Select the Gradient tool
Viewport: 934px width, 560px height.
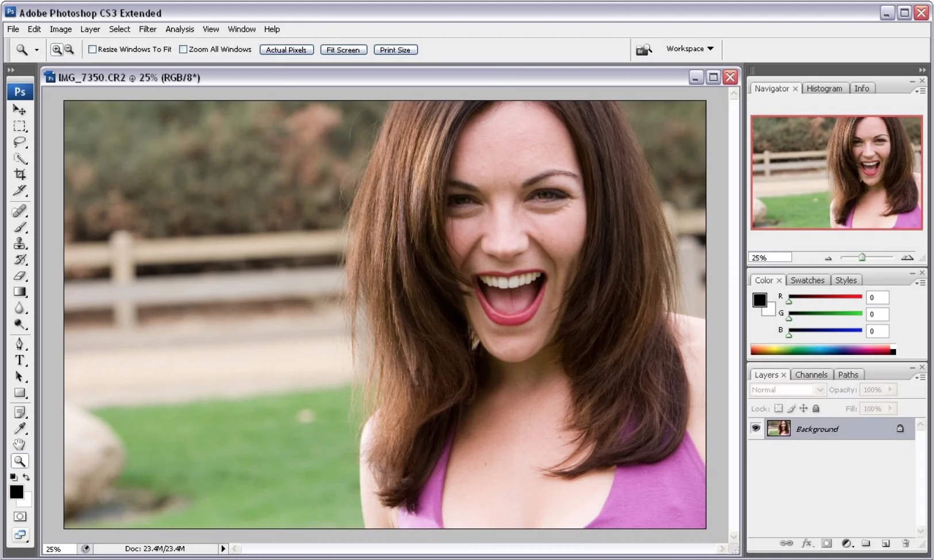pos(20,292)
